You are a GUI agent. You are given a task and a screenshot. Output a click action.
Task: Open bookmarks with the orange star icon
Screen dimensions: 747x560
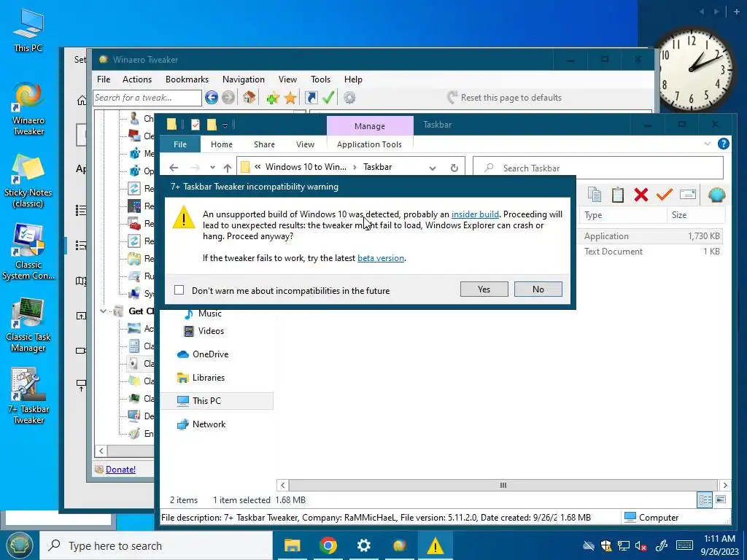pos(290,98)
